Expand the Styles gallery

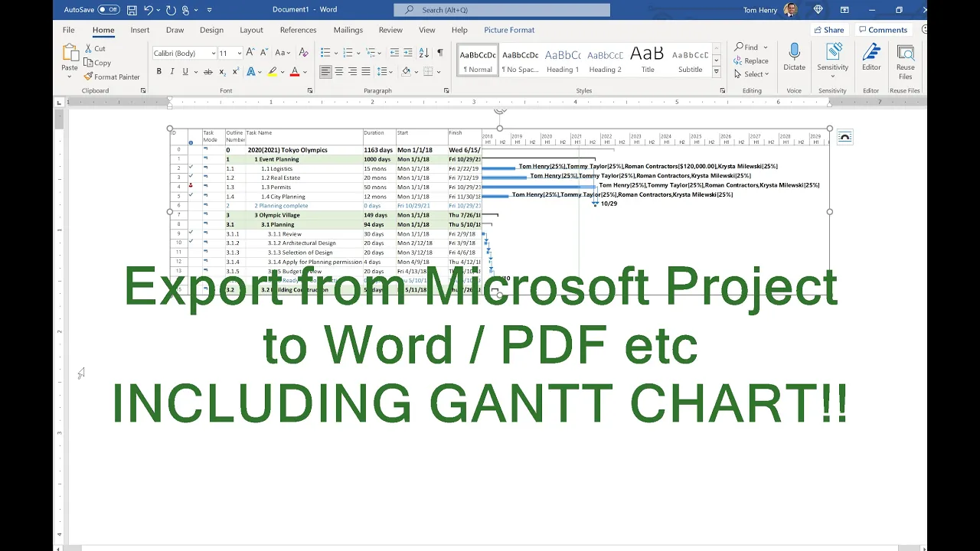[716, 72]
